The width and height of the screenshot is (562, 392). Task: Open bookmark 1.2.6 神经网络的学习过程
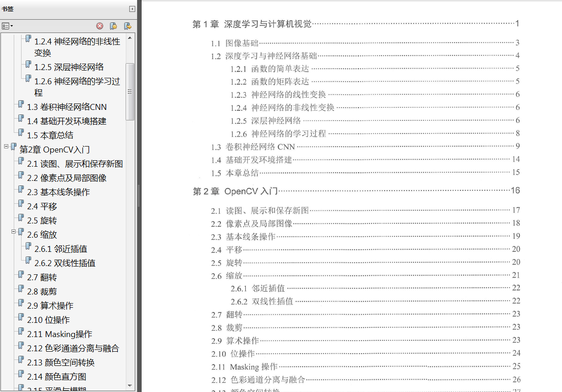(77, 87)
